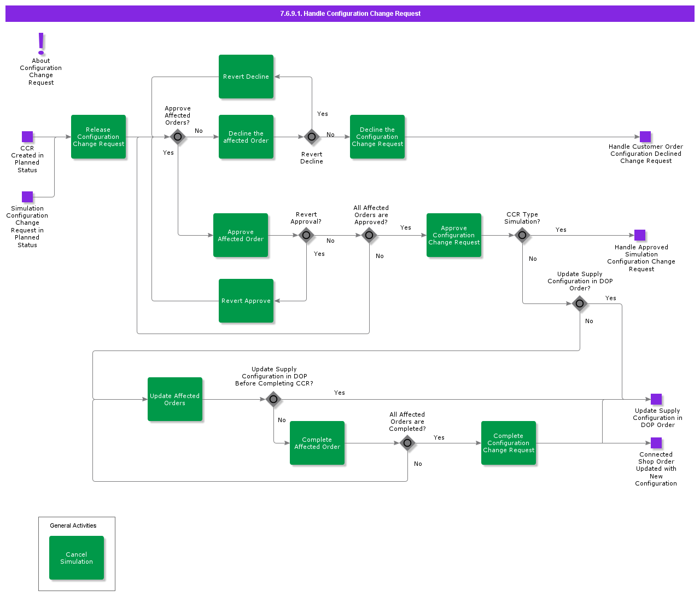The image size is (700, 596).
Task: Open the Release Configuration Change Request activity
Action: 98,137
